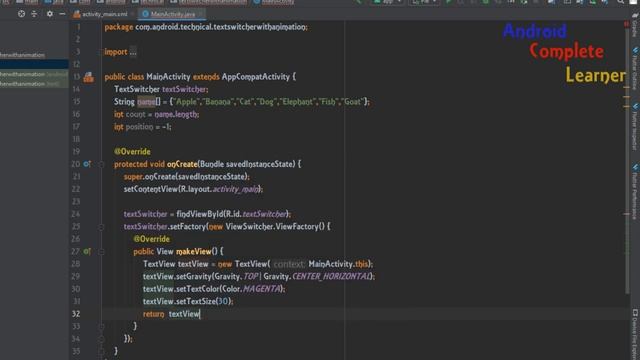Collapse the onCreate method fold marker

[101, 164]
